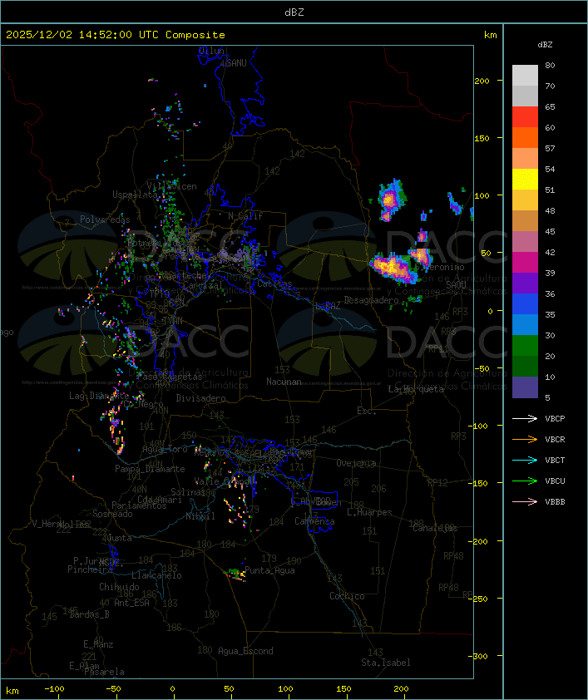Click the 42 value on the legend

click(x=550, y=252)
